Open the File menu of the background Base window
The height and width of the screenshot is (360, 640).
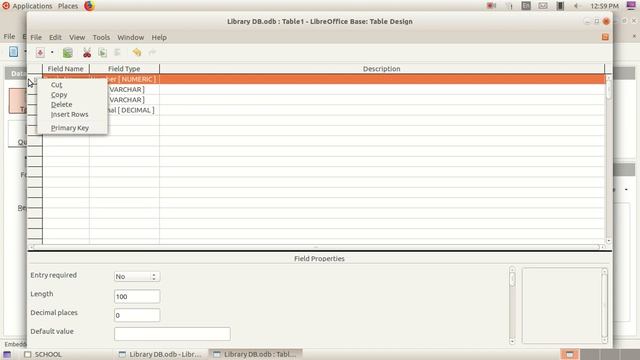tap(9, 36)
